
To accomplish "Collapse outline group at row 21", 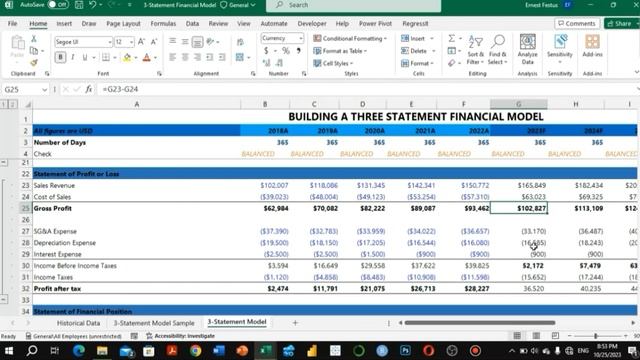I will tap(4, 162).
